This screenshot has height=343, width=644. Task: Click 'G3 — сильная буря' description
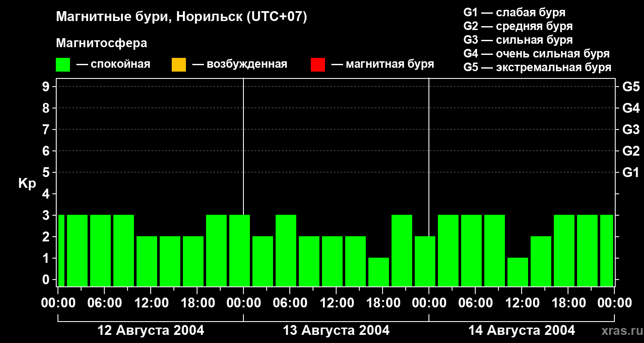518,40
